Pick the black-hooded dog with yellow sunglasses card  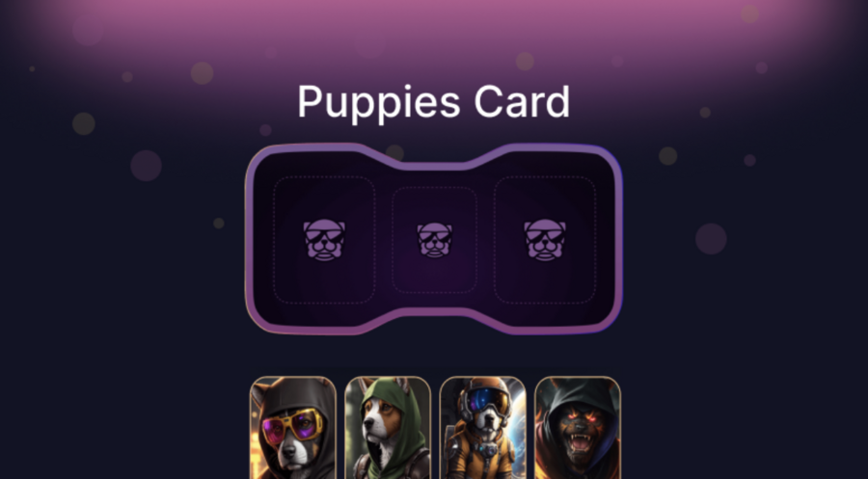click(293, 428)
